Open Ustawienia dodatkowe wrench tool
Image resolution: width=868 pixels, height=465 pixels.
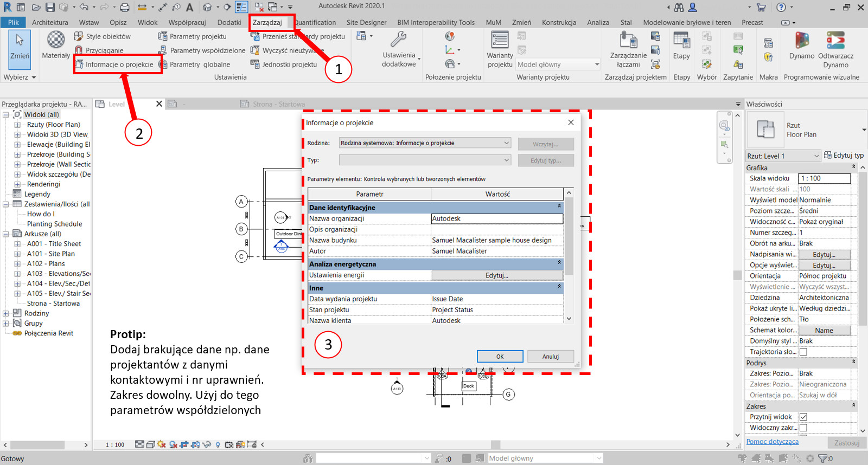(x=399, y=41)
